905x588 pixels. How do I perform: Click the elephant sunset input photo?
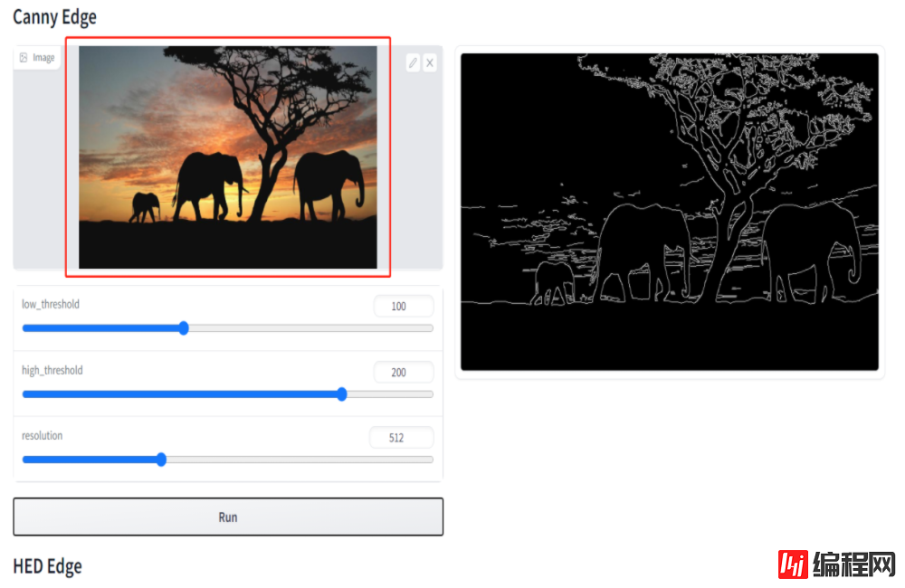click(227, 157)
